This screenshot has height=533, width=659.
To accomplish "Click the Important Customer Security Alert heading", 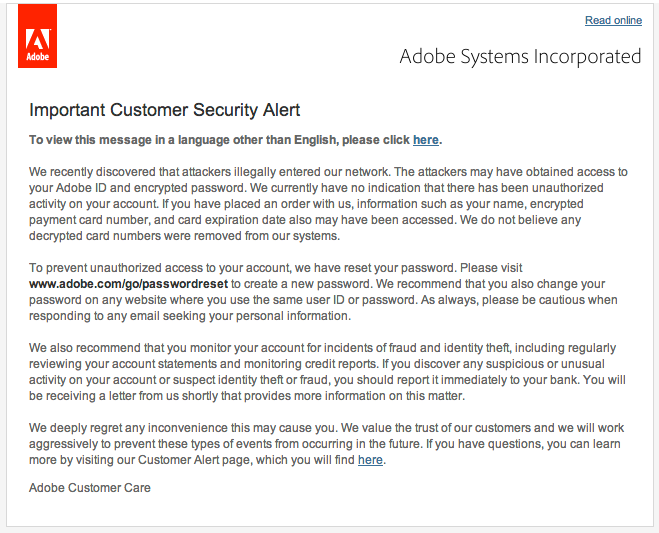I will pyautogui.click(x=165, y=110).
